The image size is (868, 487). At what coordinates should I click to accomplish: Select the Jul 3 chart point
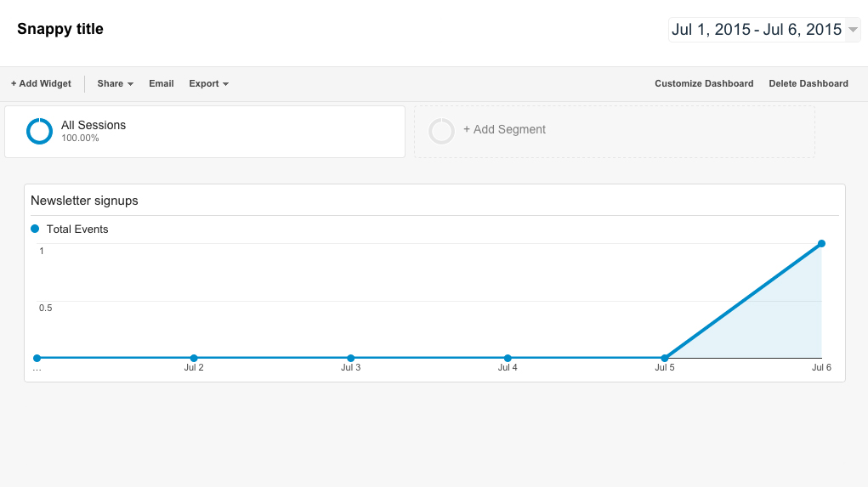pyautogui.click(x=350, y=358)
